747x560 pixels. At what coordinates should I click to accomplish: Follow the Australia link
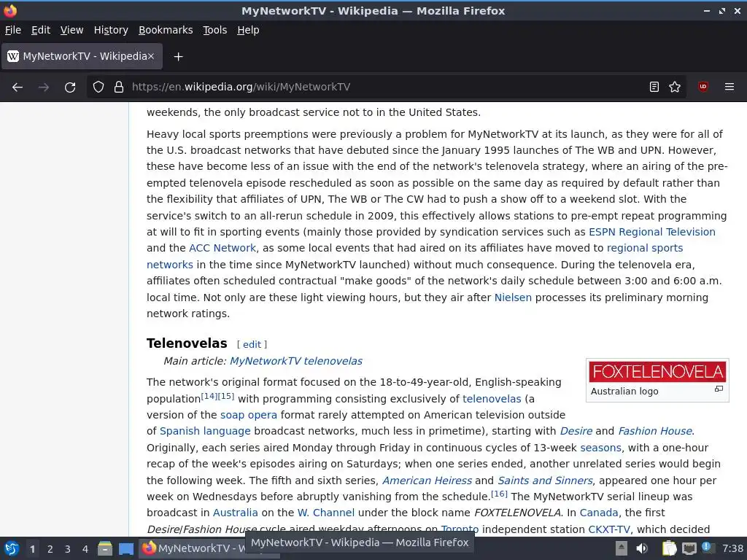tap(235, 513)
